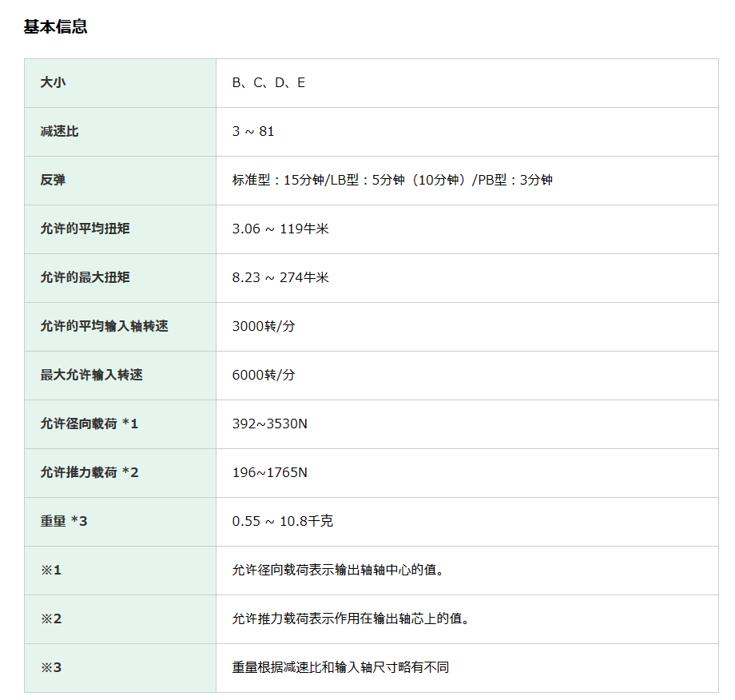
Task: Select the ※1 footnote label
Action: (x=51, y=570)
